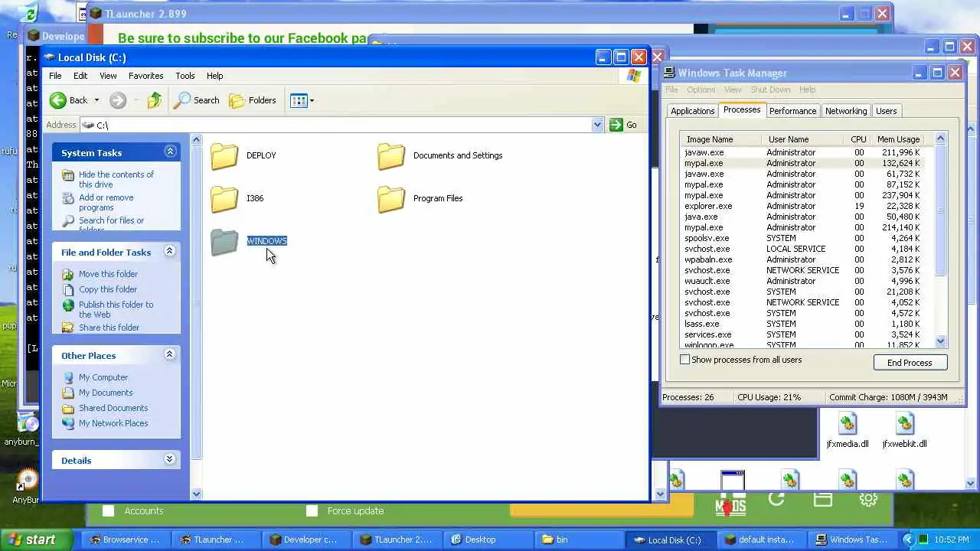Open the Views dropdown arrow
Viewport: 980px width, 551px height.
click(312, 100)
